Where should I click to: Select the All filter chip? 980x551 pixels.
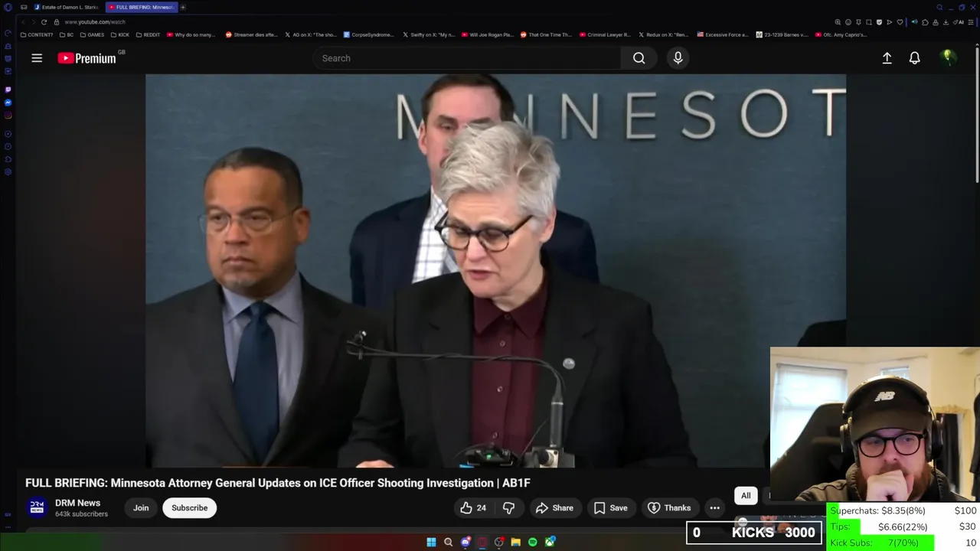click(x=746, y=495)
